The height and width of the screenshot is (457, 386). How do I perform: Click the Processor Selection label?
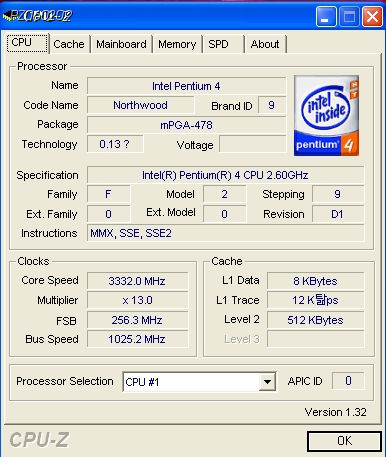tap(65, 381)
